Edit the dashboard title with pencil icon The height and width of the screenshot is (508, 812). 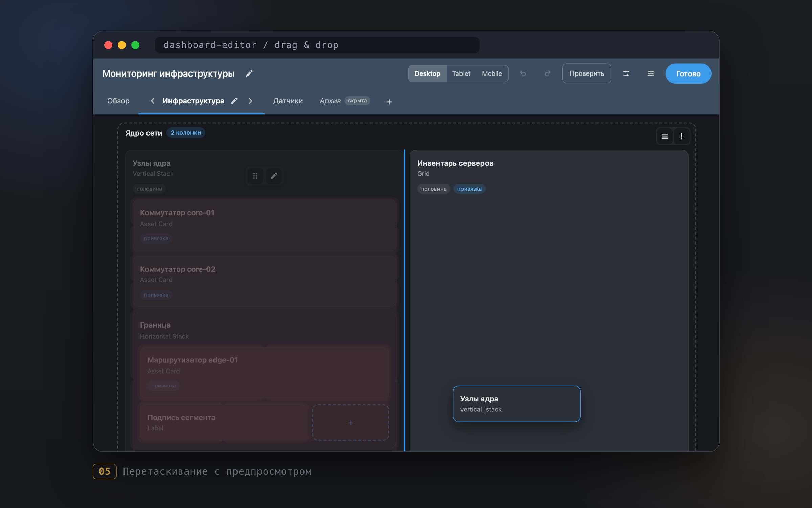click(x=249, y=73)
